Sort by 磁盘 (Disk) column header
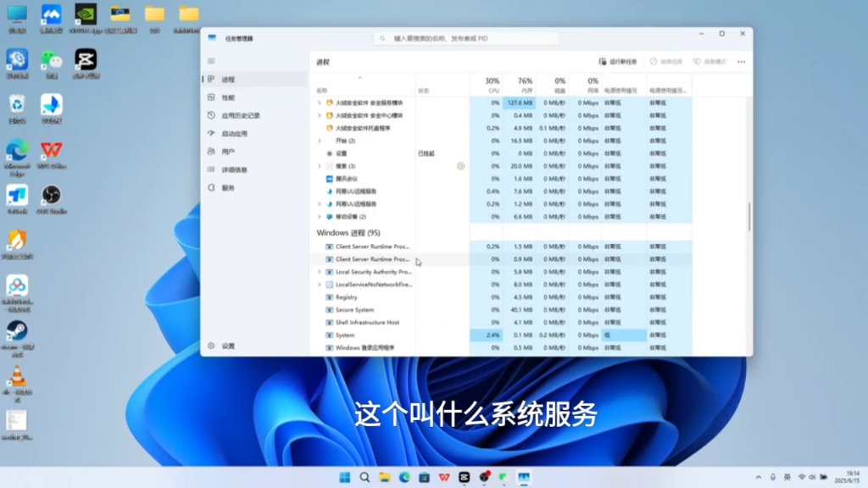Viewport: 868px width, 488px height. pos(551,86)
